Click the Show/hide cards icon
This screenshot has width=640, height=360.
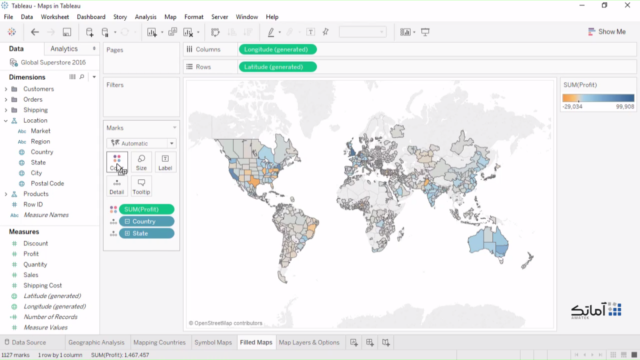tap(405, 32)
